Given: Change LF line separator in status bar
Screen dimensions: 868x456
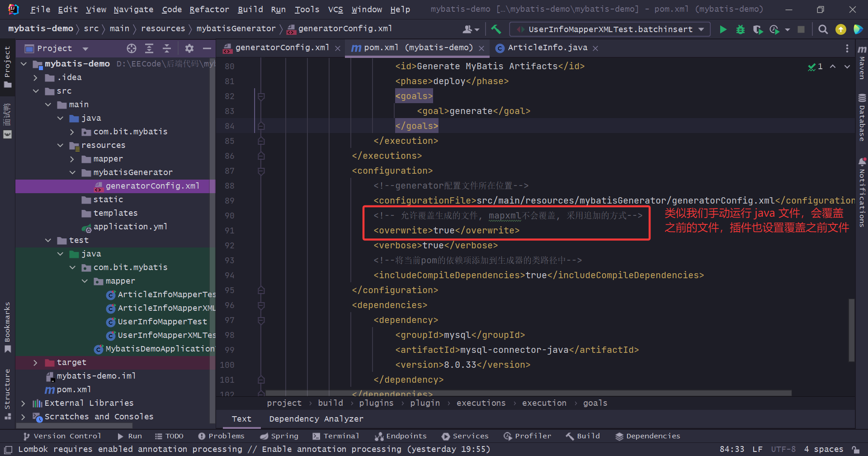Looking at the screenshot, I should (757, 449).
